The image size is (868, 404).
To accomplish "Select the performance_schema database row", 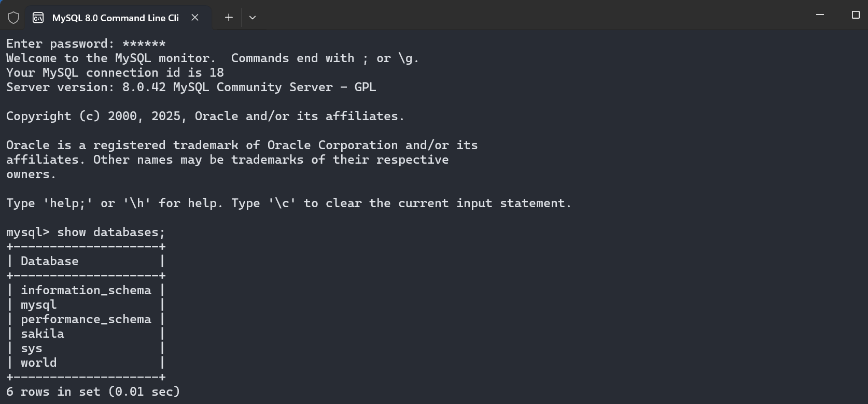I will pos(86,320).
